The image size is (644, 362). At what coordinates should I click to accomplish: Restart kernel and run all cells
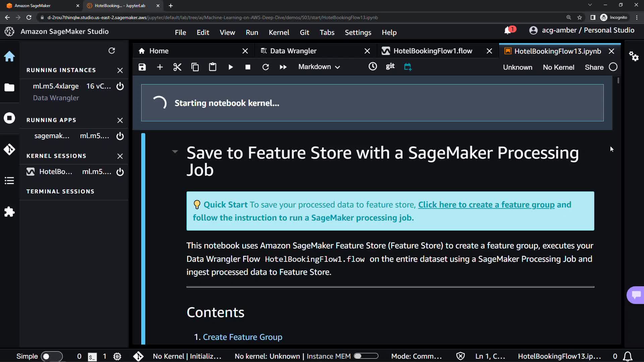tap(283, 67)
